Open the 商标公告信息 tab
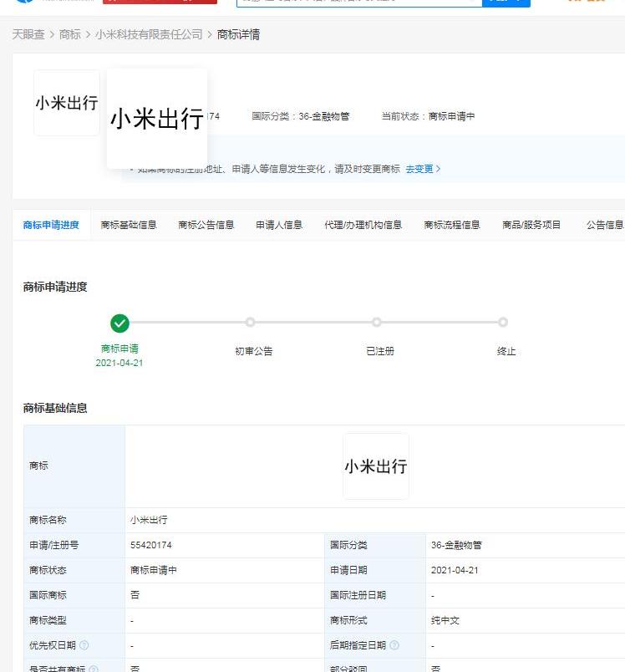The width and height of the screenshot is (625, 672). 206,225
